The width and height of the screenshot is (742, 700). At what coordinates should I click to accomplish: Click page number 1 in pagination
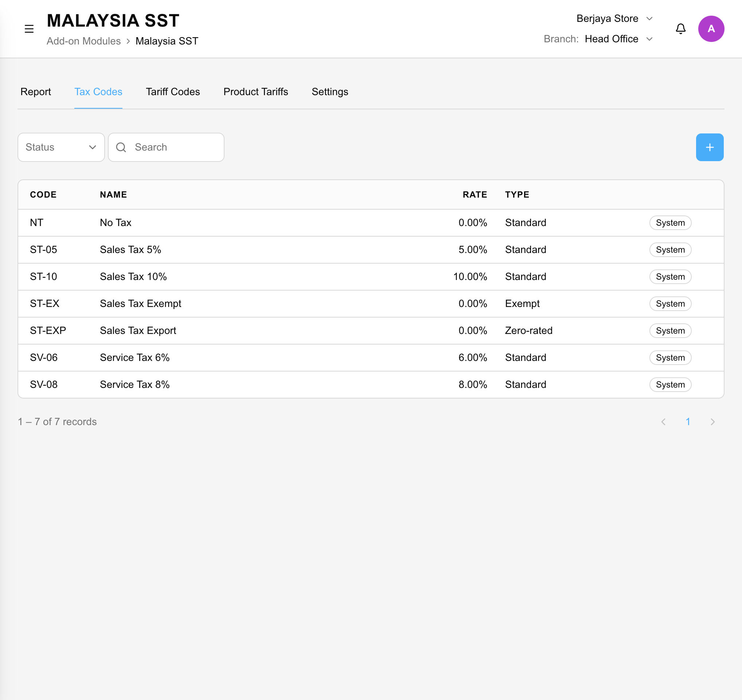(x=688, y=421)
